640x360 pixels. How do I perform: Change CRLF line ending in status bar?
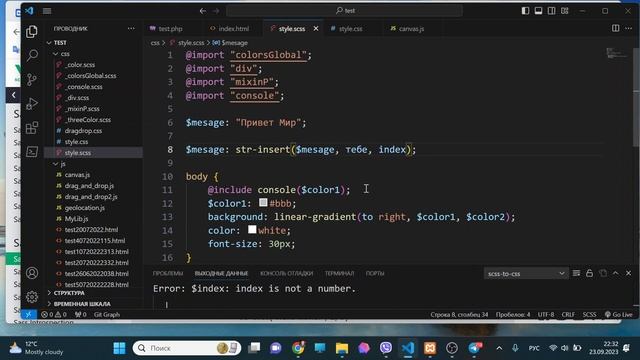point(568,315)
